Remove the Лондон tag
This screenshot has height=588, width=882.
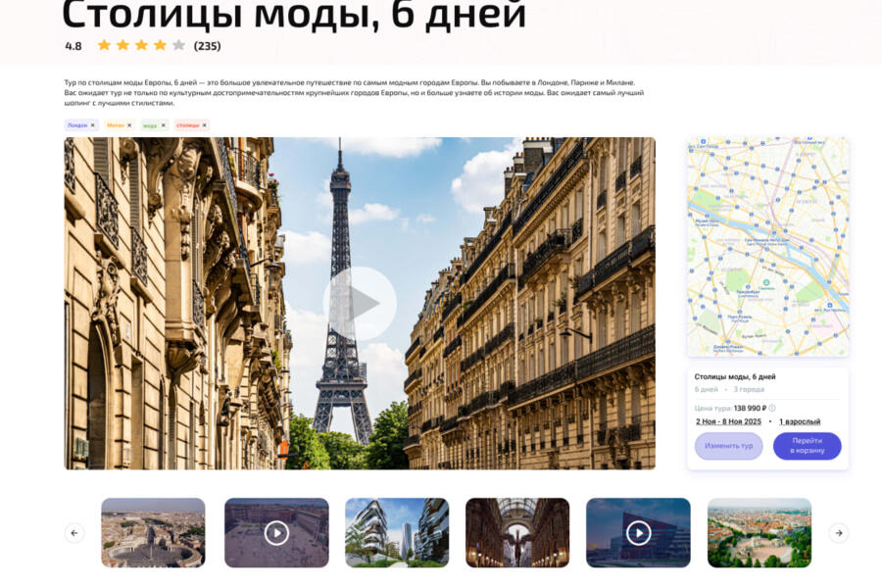tap(93, 125)
